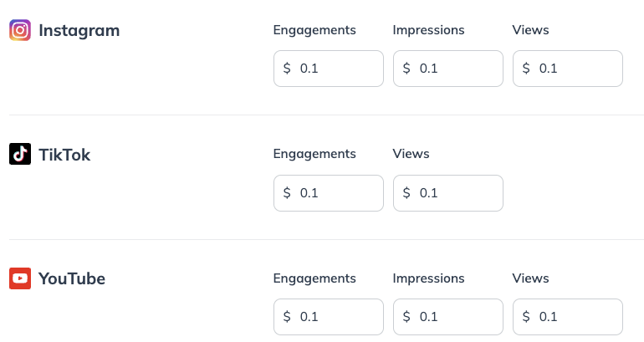The image size is (644, 342).
Task: Click the dollar sign in YouTube Impressions
Action: 406,317
